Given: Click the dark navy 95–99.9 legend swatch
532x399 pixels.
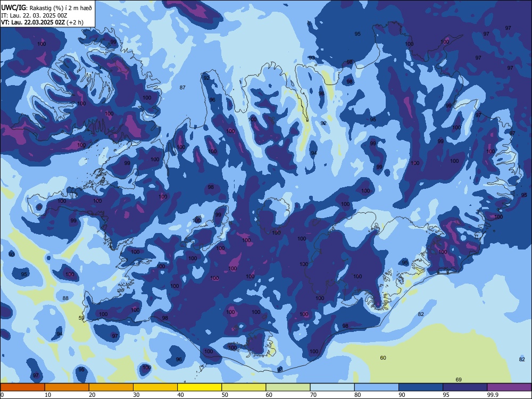Looking at the screenshot, I should point(465,387).
